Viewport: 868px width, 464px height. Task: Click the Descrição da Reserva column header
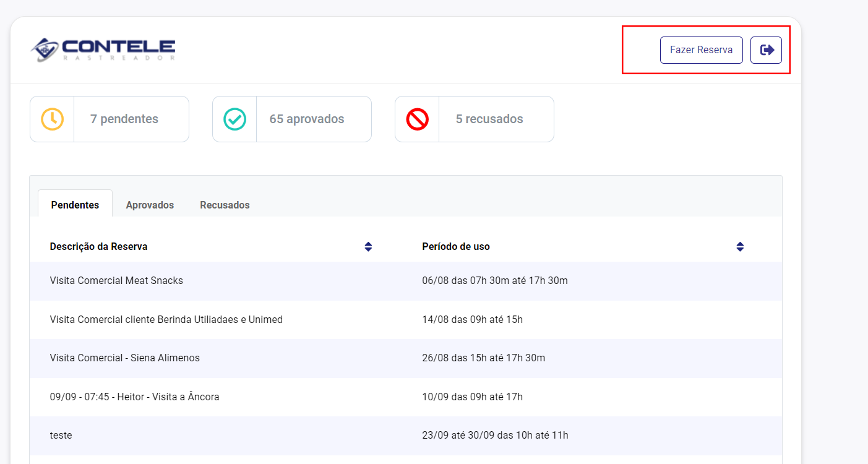98,247
